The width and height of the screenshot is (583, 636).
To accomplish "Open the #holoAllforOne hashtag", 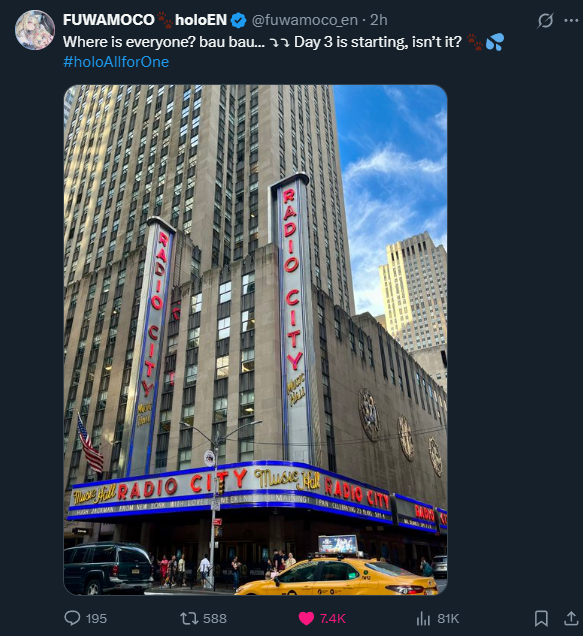I will pyautogui.click(x=116, y=62).
